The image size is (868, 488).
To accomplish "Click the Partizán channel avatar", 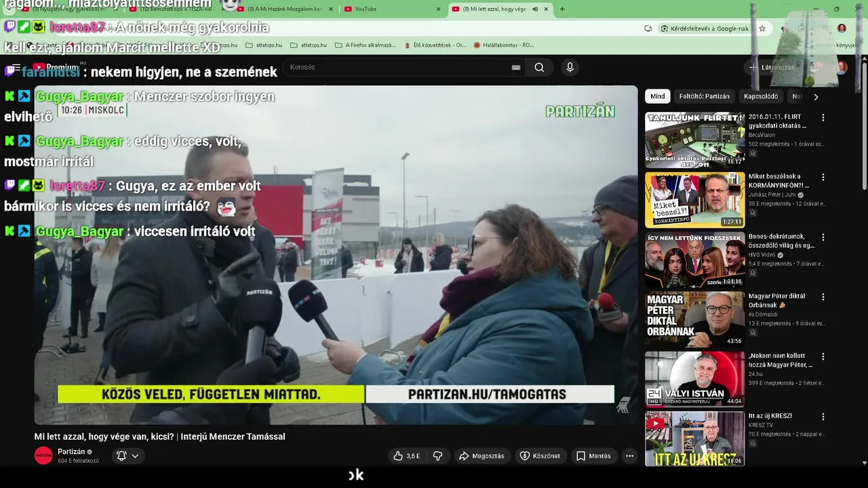I will (43, 455).
